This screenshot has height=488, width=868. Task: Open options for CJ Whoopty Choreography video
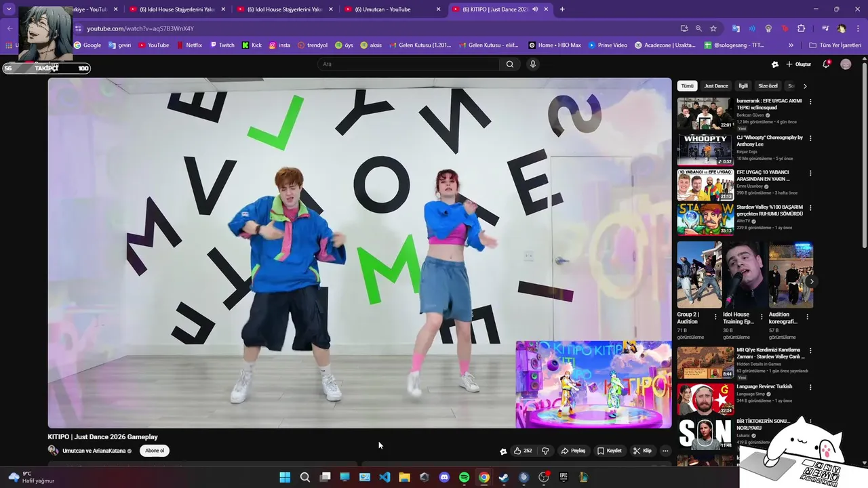810,138
